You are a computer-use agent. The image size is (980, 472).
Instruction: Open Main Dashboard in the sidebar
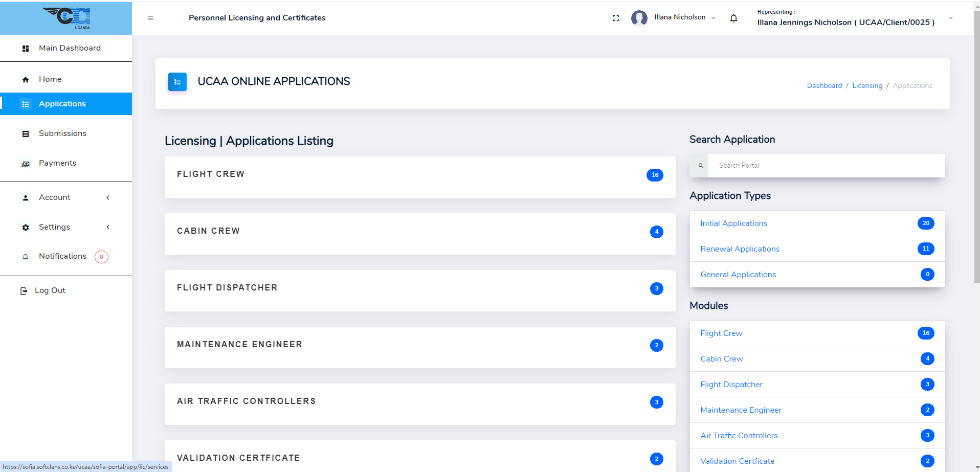[x=70, y=48]
